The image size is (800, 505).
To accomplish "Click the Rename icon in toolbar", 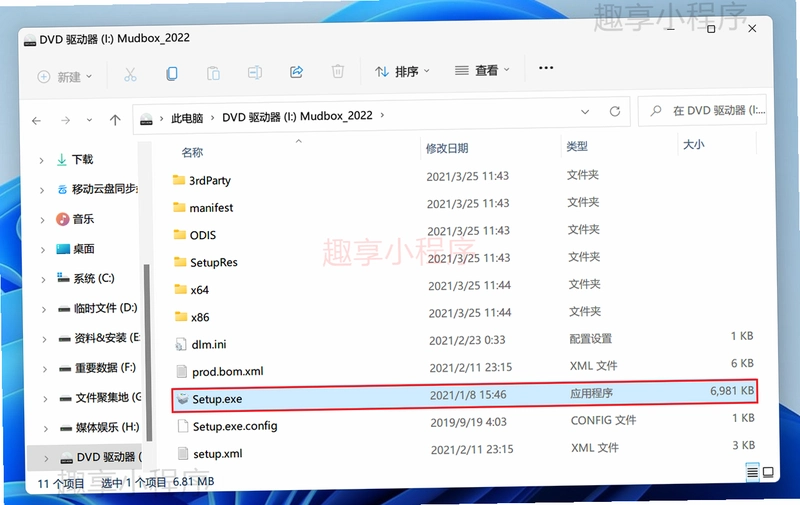I will click(255, 72).
